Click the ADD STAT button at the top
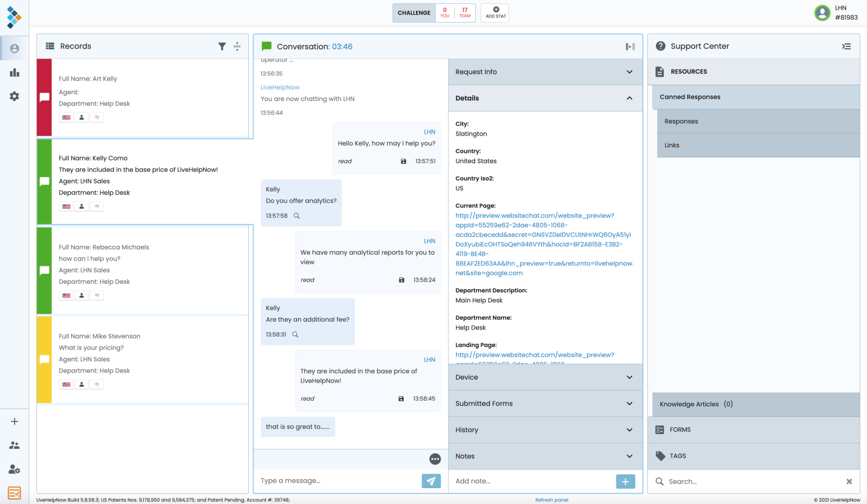This screenshot has width=867, height=504. pos(494,12)
